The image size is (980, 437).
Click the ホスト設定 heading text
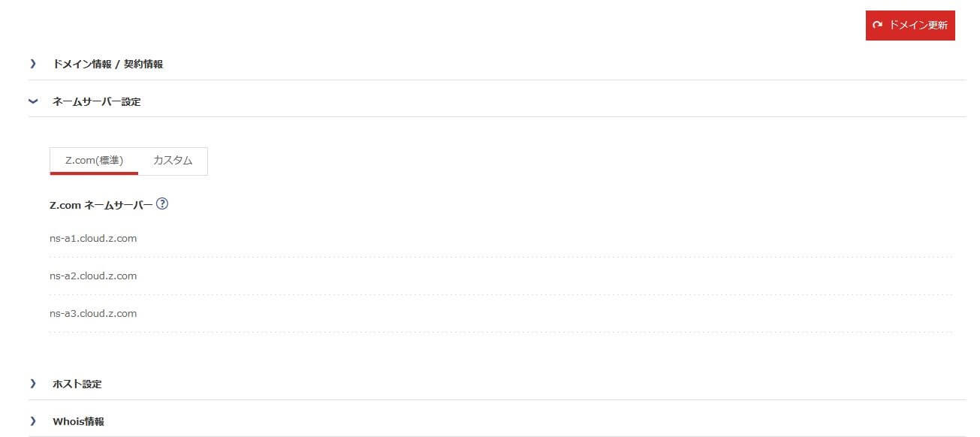[x=77, y=384]
